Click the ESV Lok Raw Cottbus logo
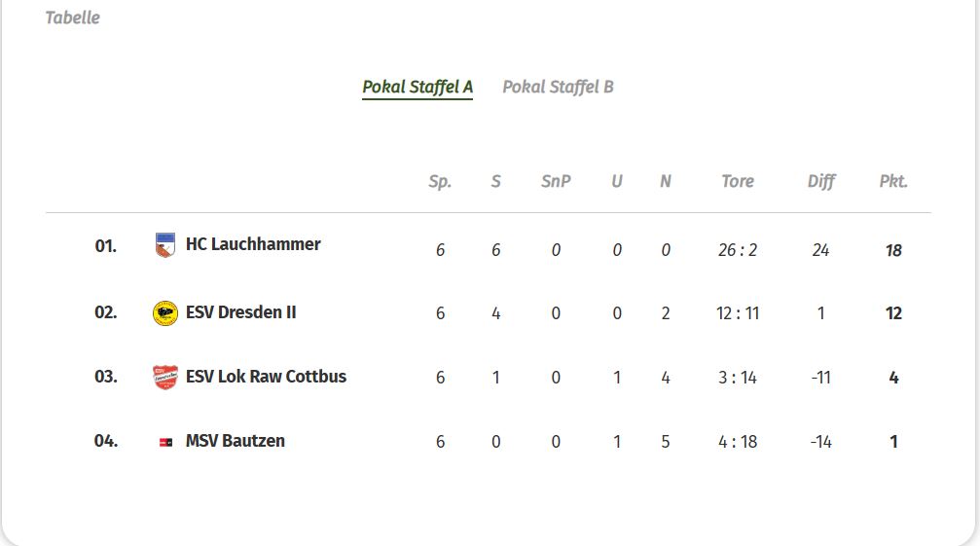This screenshot has height=546, width=980. coord(165,378)
